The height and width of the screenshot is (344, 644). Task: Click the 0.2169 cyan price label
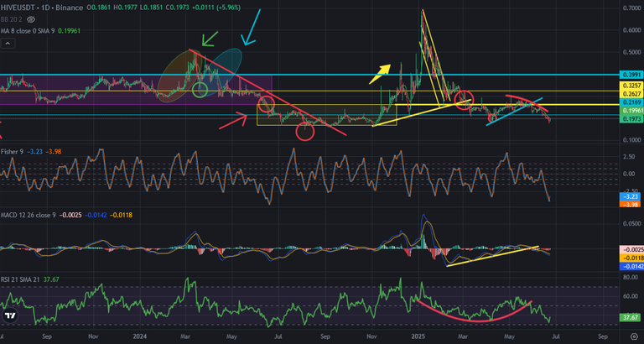[631, 102]
